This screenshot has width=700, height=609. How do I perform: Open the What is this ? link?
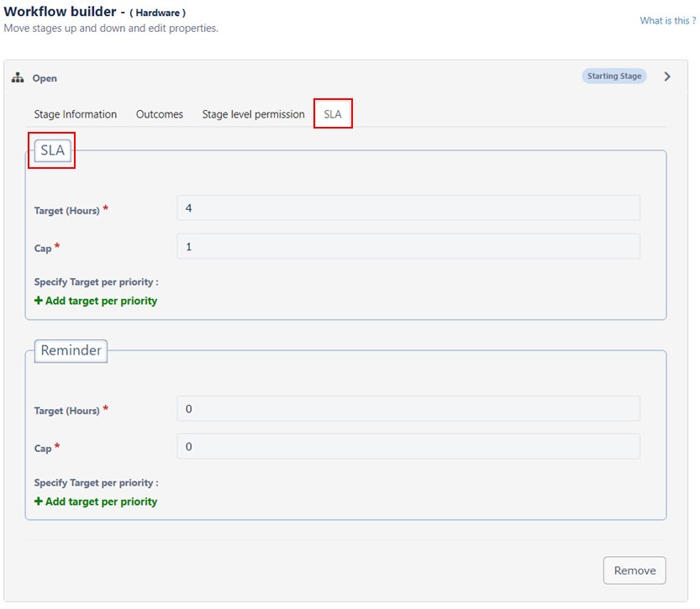(x=668, y=20)
